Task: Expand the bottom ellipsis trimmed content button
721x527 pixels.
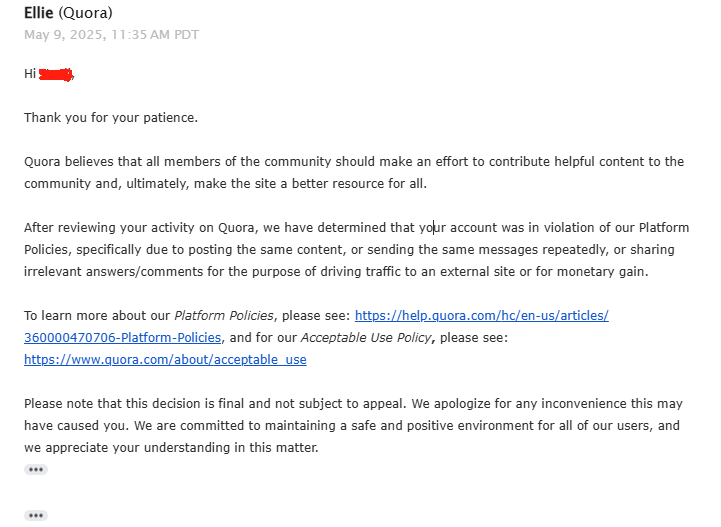Action: (x=36, y=516)
